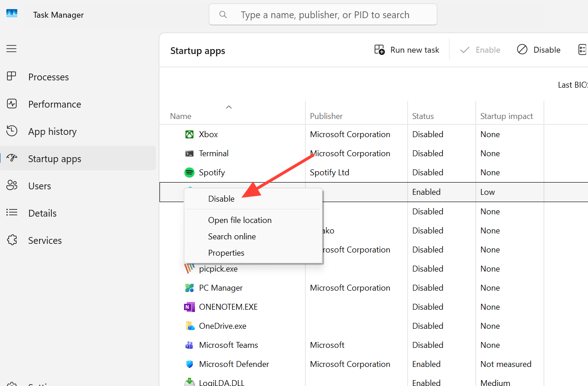Sort by the Status column header
The width and height of the screenshot is (588, 386).
coord(423,116)
